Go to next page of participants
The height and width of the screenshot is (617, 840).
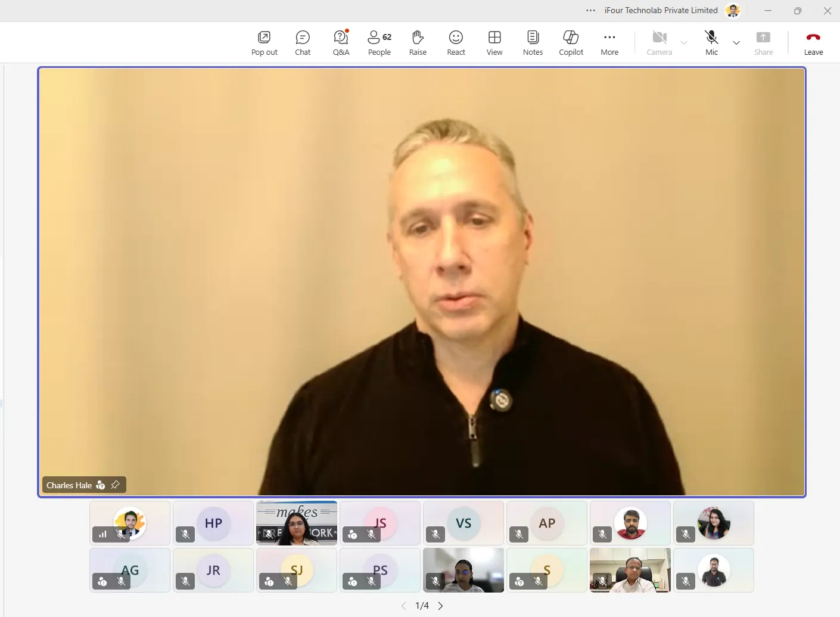pos(441,606)
